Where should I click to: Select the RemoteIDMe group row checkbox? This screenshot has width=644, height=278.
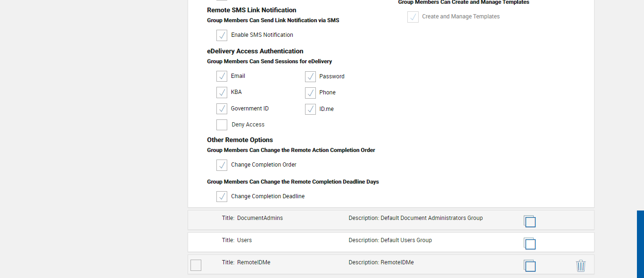[x=196, y=265]
